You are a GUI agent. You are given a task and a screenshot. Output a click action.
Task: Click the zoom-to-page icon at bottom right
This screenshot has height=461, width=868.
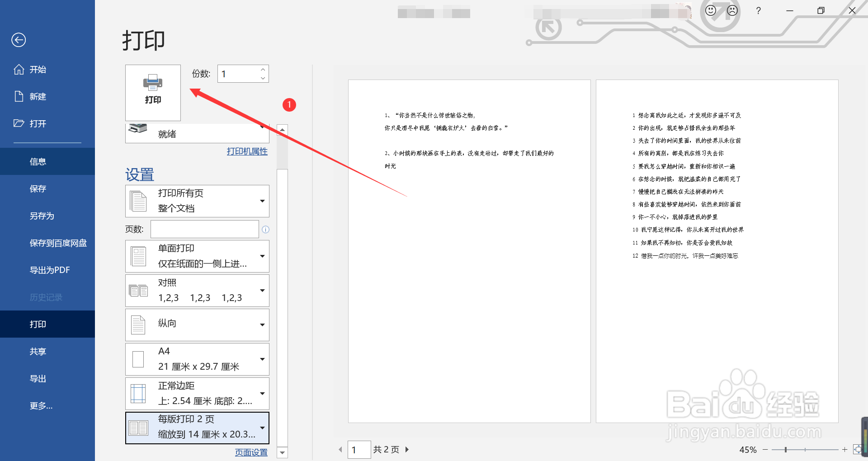click(857, 449)
